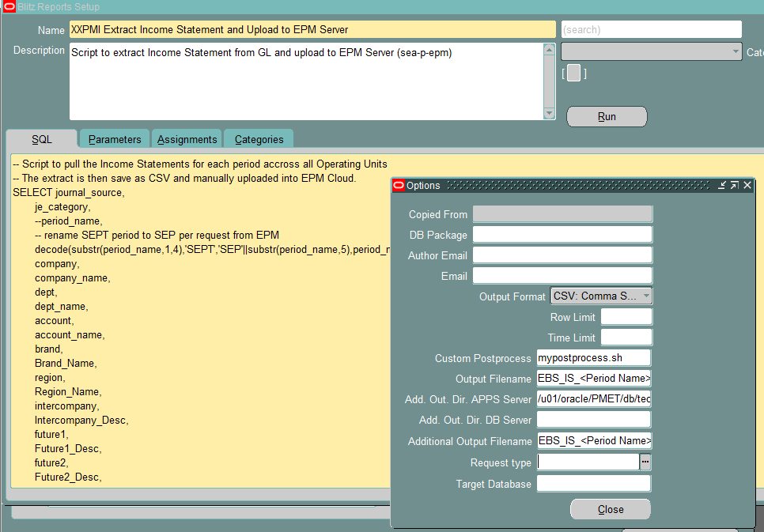
Task: Click the first SQL comment about Operating Units
Action: coord(200,164)
